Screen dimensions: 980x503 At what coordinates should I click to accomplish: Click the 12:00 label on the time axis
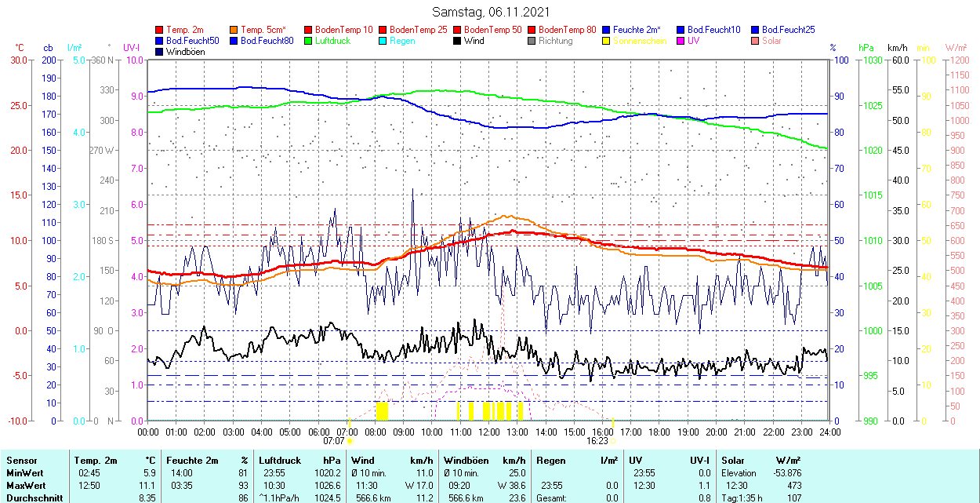[x=489, y=432]
